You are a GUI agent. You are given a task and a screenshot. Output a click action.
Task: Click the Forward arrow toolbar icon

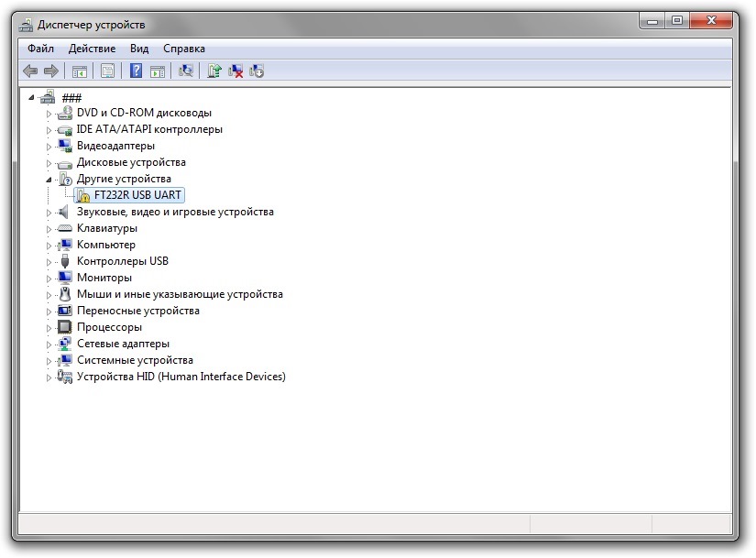coord(51,71)
